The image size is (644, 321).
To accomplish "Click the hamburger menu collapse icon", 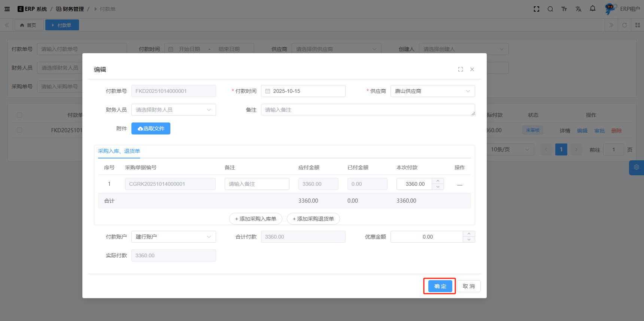I will (x=7, y=9).
